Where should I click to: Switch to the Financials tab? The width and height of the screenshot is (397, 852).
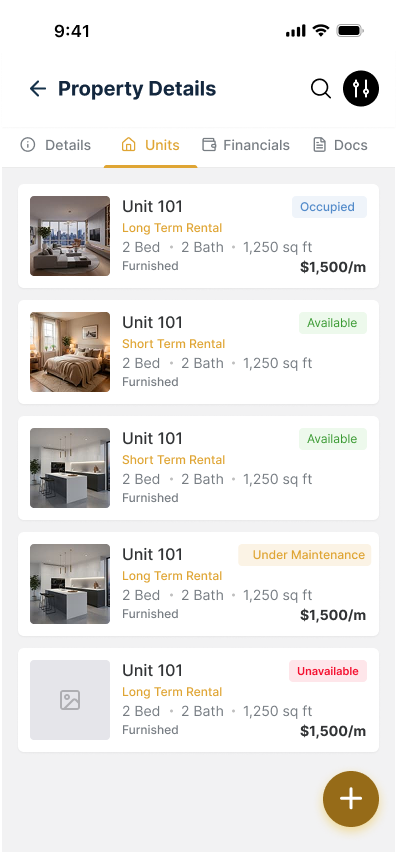[246, 145]
